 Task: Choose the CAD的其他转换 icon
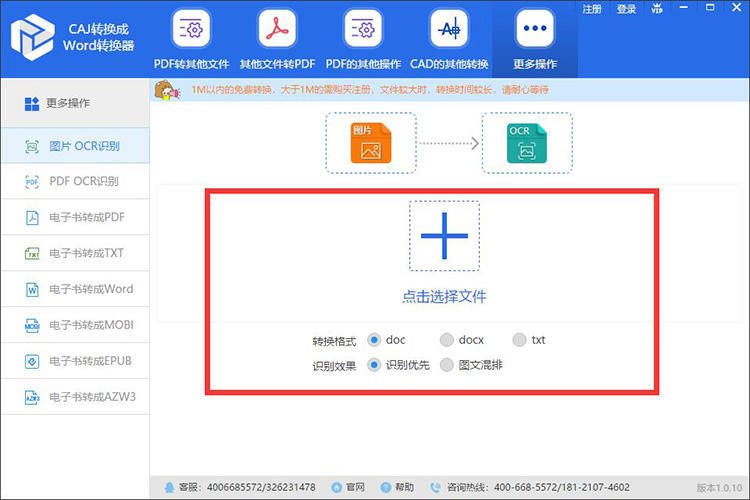449,29
